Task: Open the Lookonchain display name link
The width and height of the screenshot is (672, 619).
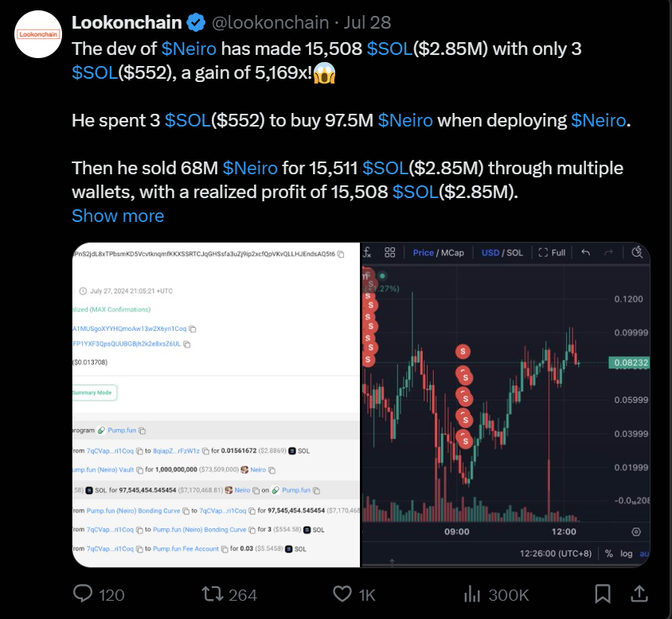Action: pyautogui.click(x=128, y=22)
